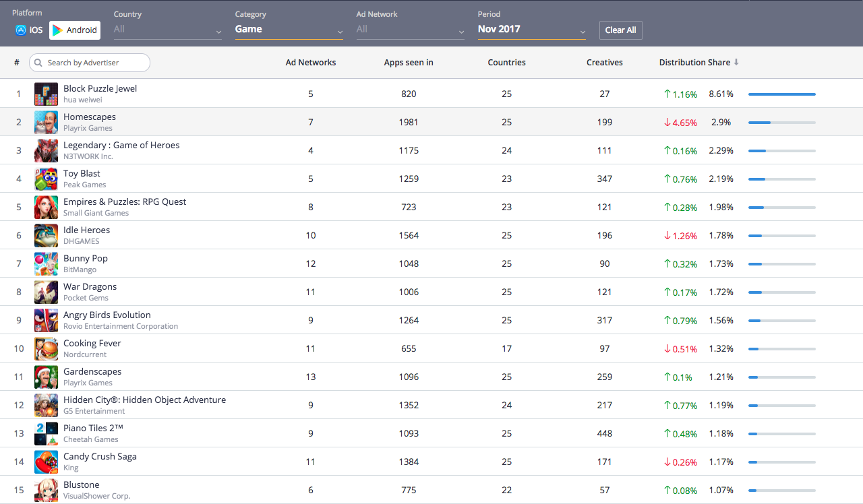Screen dimensions: 863x504
Task: Open War Dragons advertiser link
Action: (x=90, y=287)
